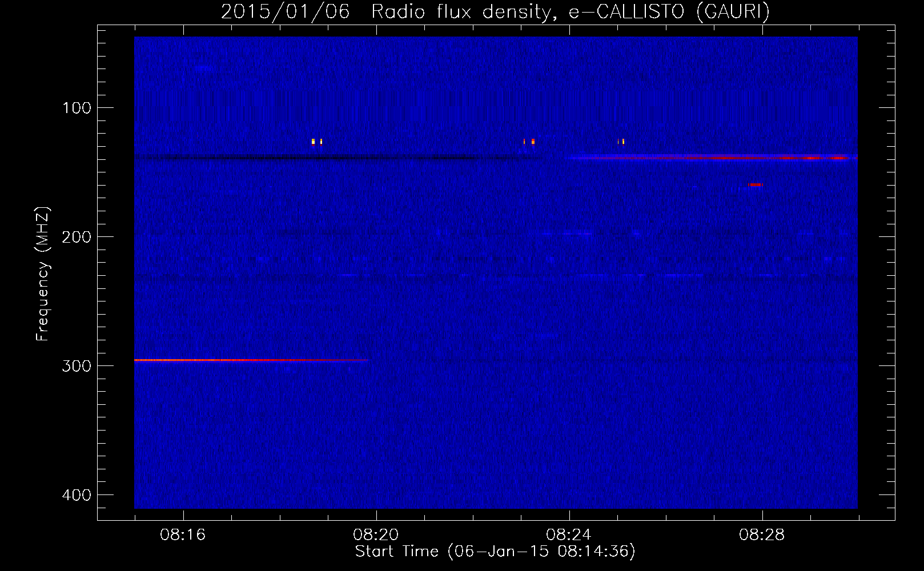The image size is (924, 571).
Task: Click the 08:28 time tick label
Action: coord(762,535)
